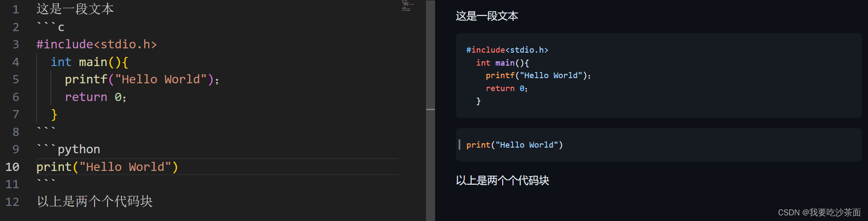Click line number 9 in the editor gutter

tap(16, 149)
